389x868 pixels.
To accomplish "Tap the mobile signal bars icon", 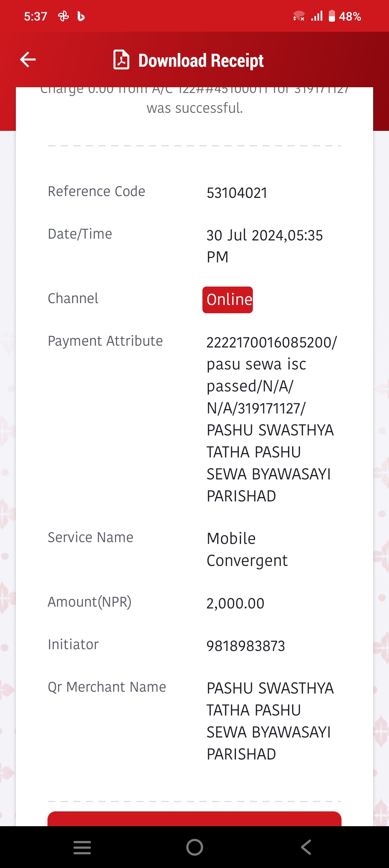I will click(x=317, y=16).
